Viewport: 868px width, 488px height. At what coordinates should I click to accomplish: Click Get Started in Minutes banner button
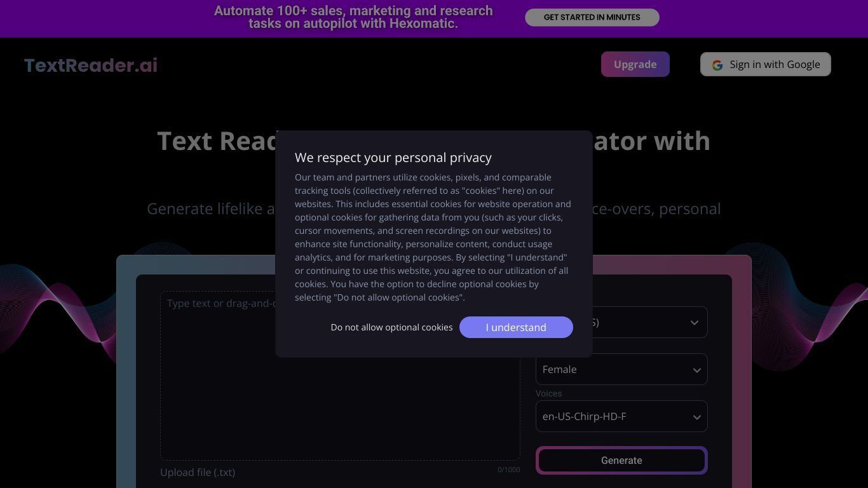[592, 18]
